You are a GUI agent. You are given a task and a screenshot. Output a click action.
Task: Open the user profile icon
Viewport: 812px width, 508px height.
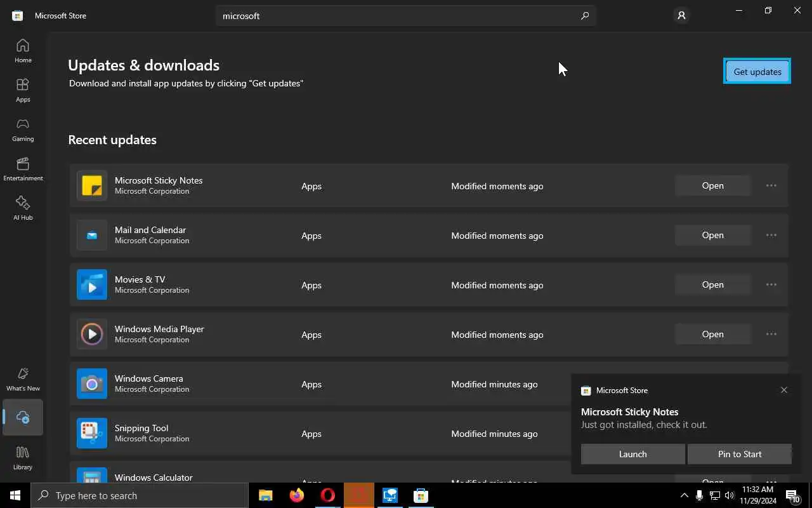click(x=681, y=15)
